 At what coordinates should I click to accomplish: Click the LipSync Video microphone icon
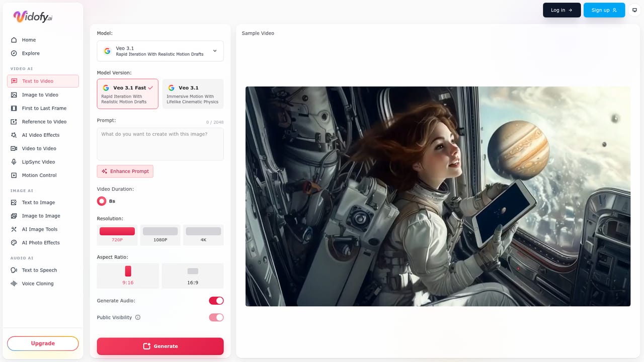click(x=14, y=162)
